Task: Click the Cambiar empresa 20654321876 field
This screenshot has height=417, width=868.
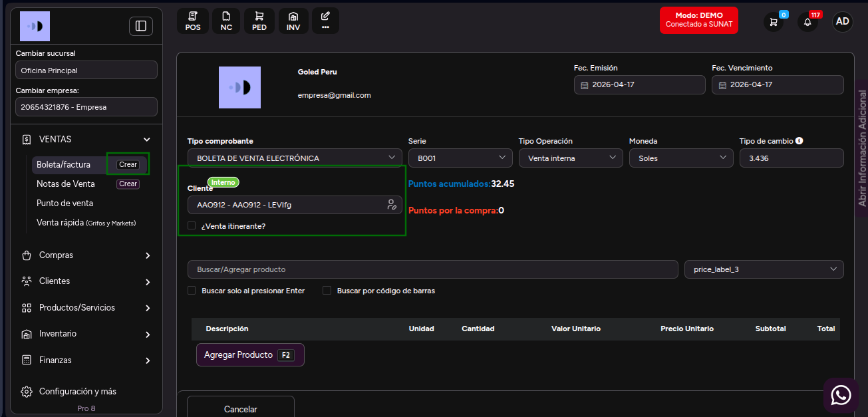Action: pyautogui.click(x=86, y=106)
